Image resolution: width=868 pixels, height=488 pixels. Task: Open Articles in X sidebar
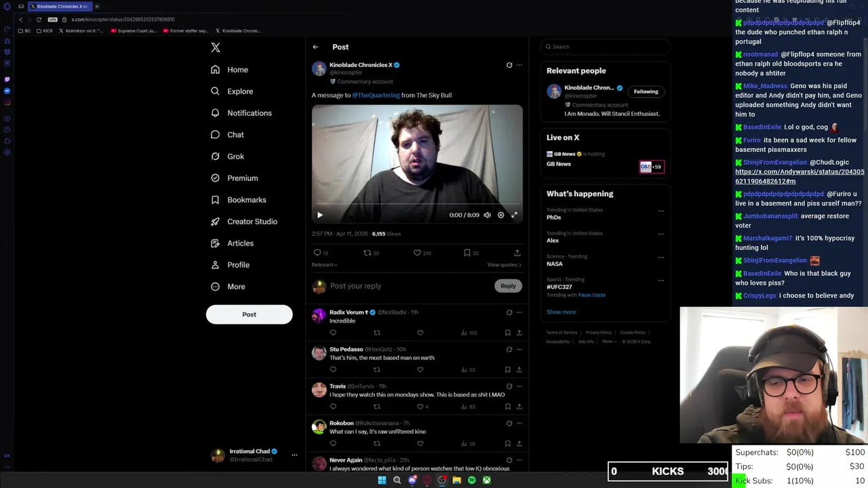tap(232, 243)
